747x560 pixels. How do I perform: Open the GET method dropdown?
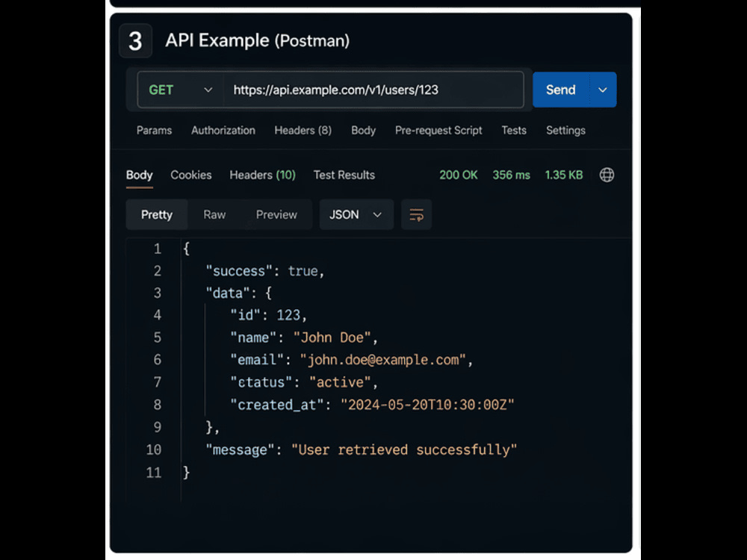pos(181,90)
